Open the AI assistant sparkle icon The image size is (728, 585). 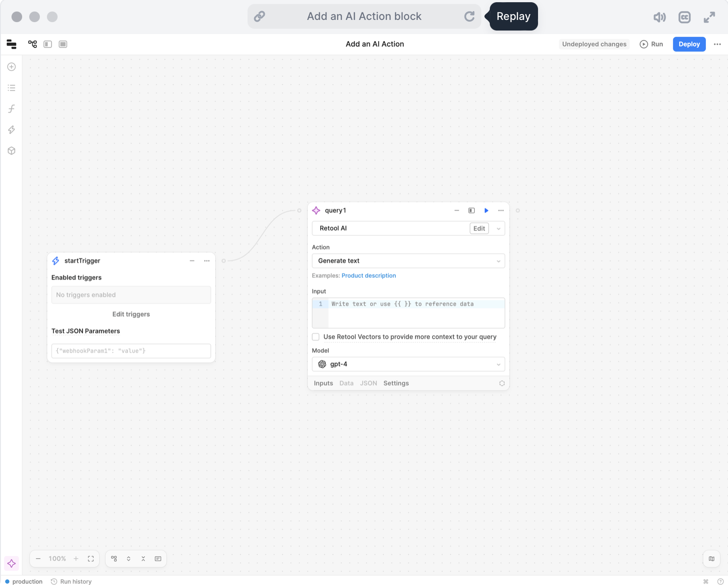tap(12, 563)
